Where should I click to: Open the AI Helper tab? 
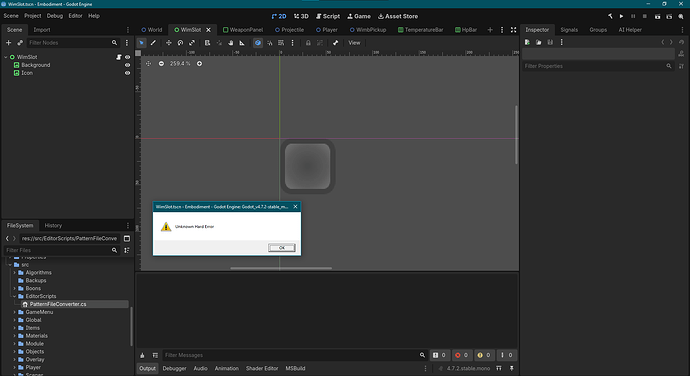pyautogui.click(x=630, y=29)
